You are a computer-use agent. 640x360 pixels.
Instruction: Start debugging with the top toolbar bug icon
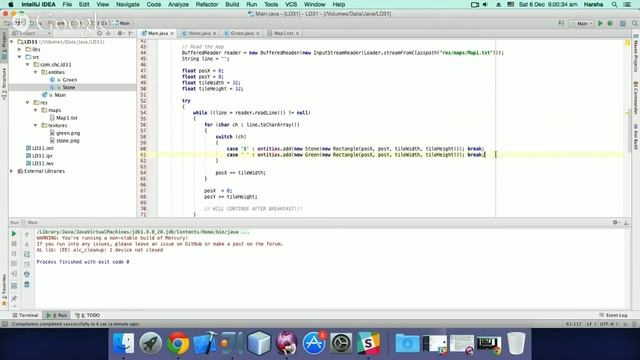610,23
